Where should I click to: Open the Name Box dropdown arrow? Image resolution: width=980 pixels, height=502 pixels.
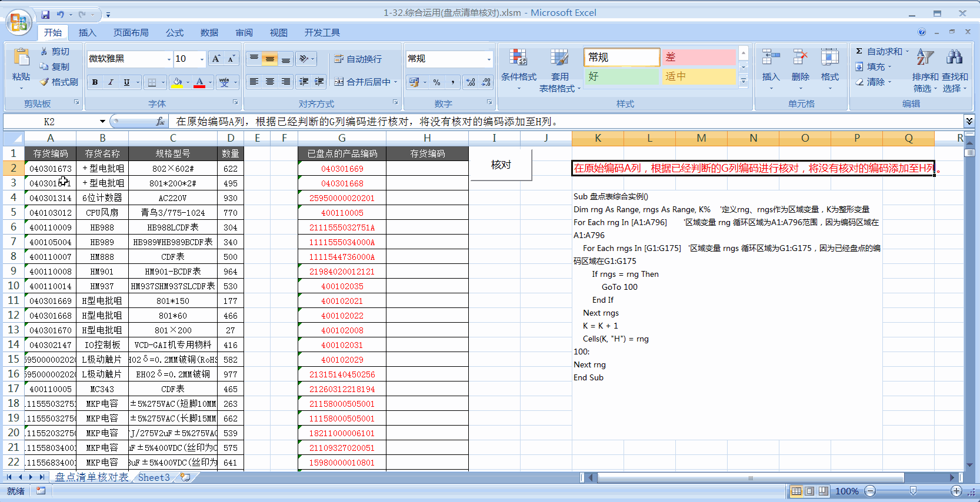[102, 122]
